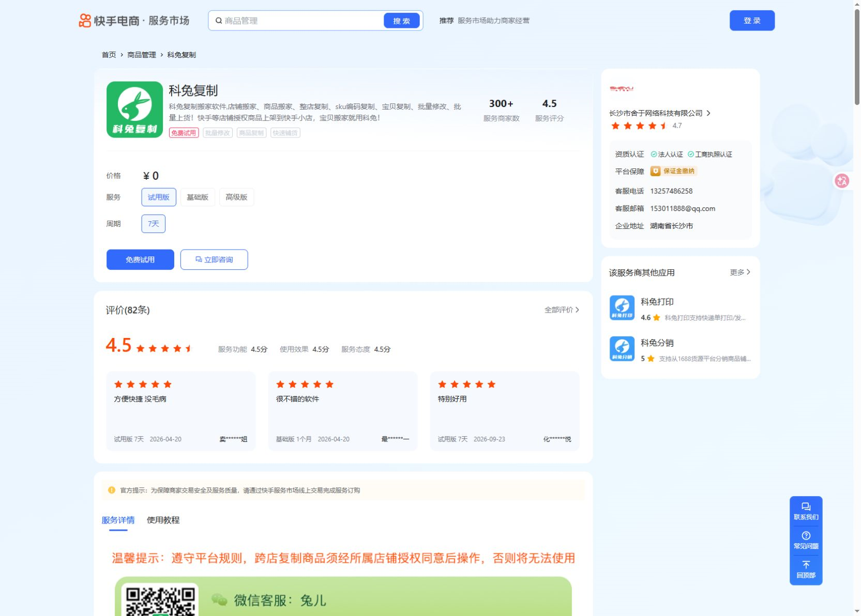Select the 基础版 service option
The image size is (861, 616).
tap(198, 197)
